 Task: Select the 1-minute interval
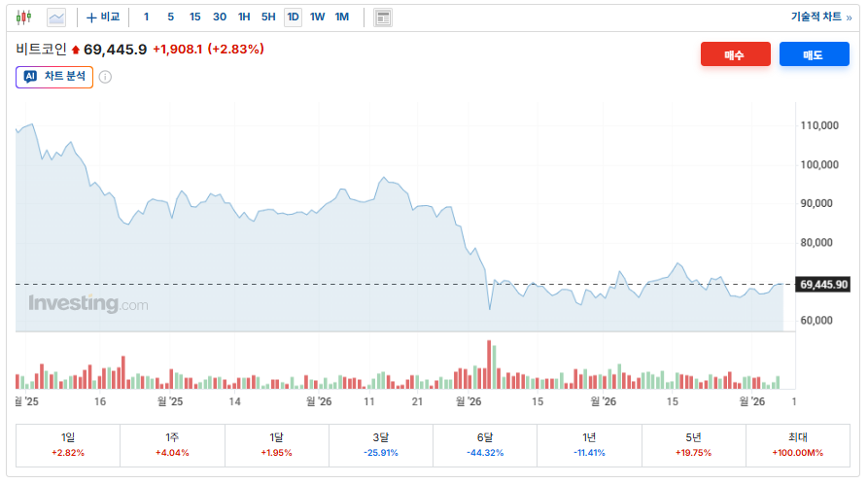147,17
